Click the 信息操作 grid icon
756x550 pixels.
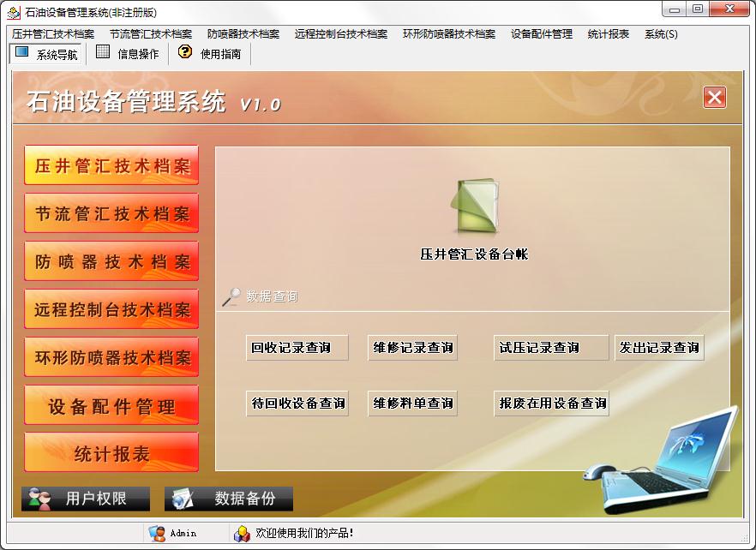click(103, 51)
